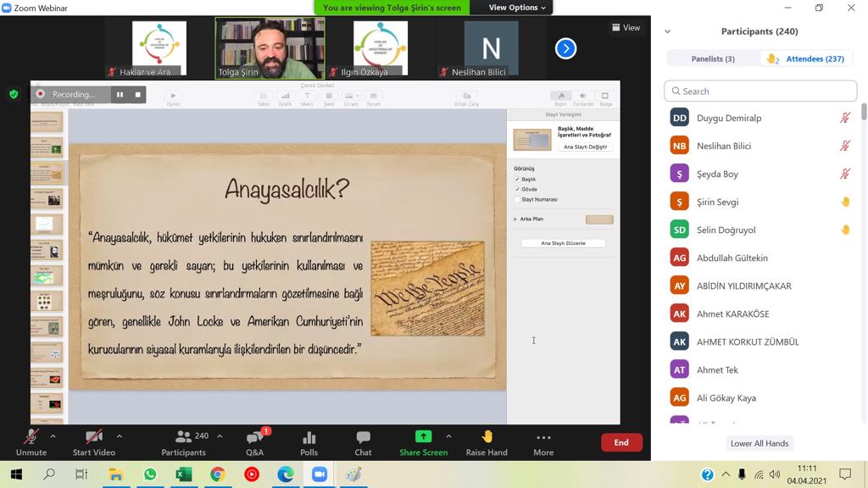The image size is (868, 488).
Task: Open the Polls window
Action: [309, 442]
